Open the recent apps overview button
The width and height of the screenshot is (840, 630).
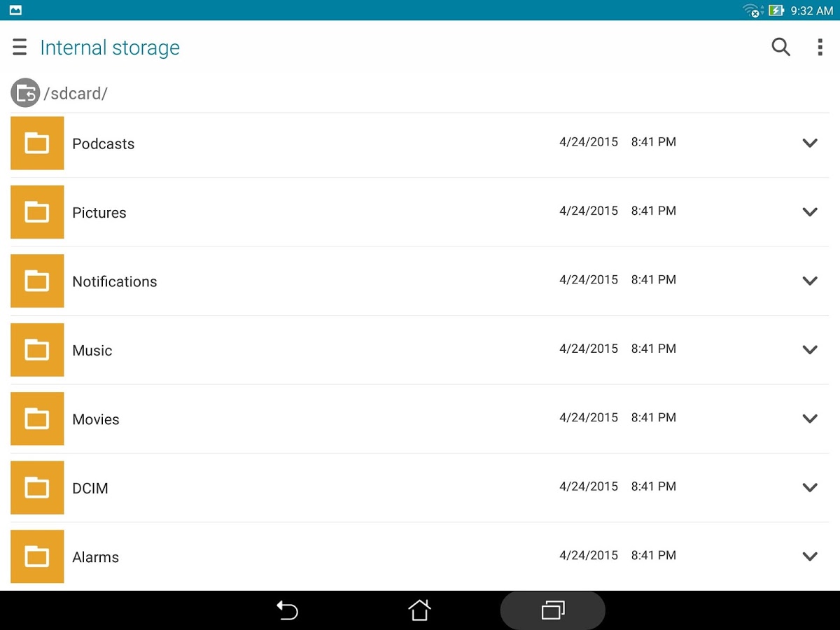point(552,610)
